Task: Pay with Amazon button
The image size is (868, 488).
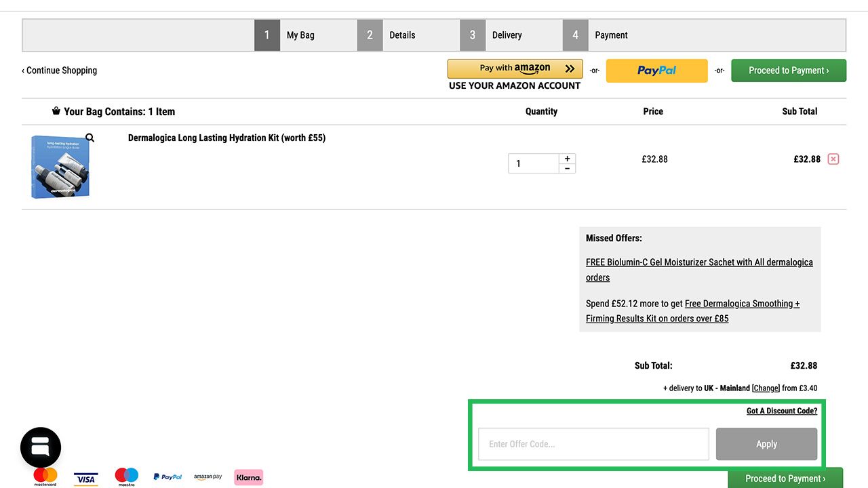Action: tap(515, 68)
